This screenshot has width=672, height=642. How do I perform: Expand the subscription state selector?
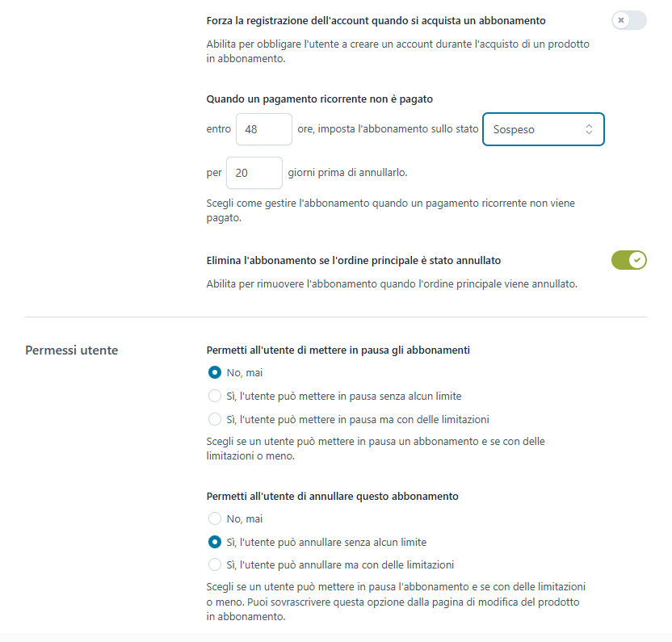click(543, 129)
